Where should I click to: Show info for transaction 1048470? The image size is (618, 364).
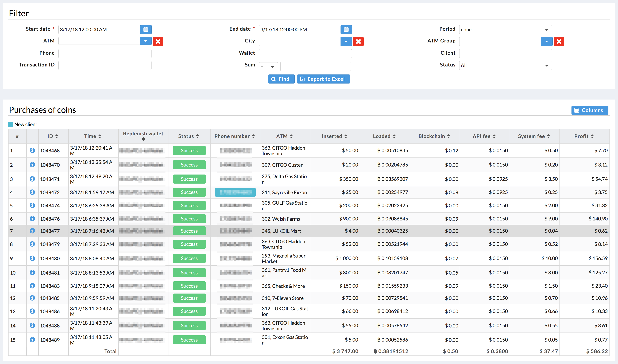(32, 165)
